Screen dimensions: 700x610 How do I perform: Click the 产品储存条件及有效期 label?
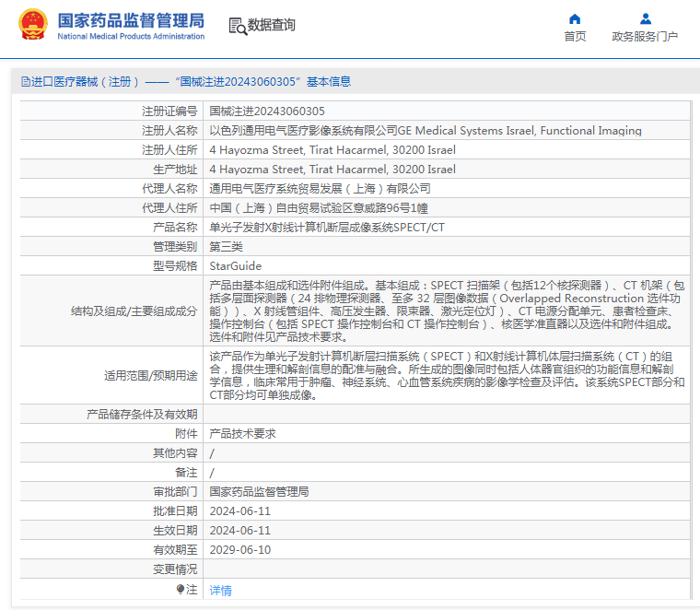click(x=142, y=415)
